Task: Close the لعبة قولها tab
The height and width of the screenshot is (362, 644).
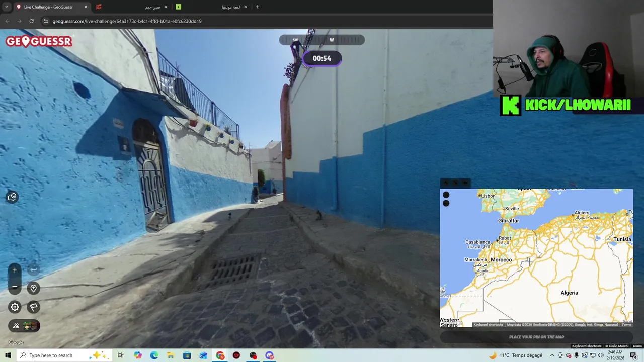Action: pos(246,7)
